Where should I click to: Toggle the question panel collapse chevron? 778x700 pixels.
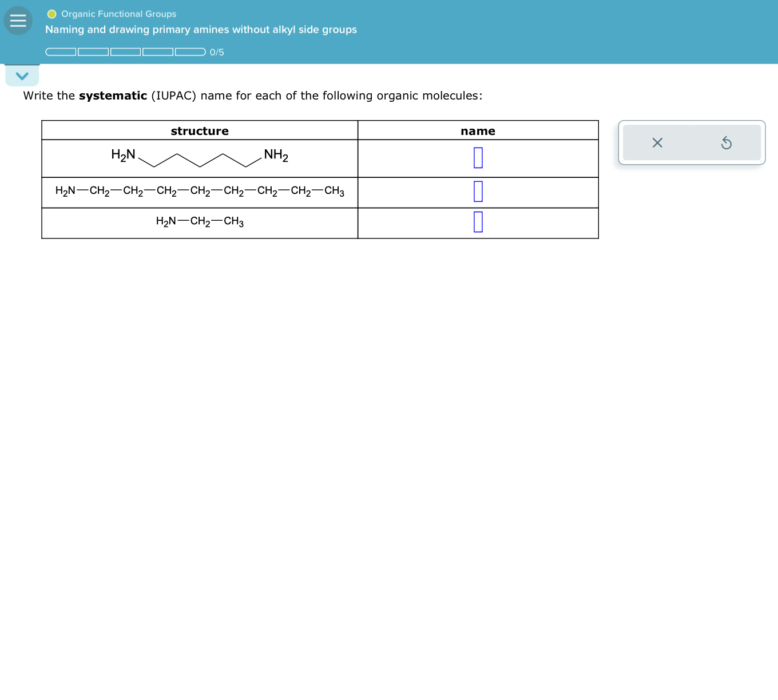point(22,75)
